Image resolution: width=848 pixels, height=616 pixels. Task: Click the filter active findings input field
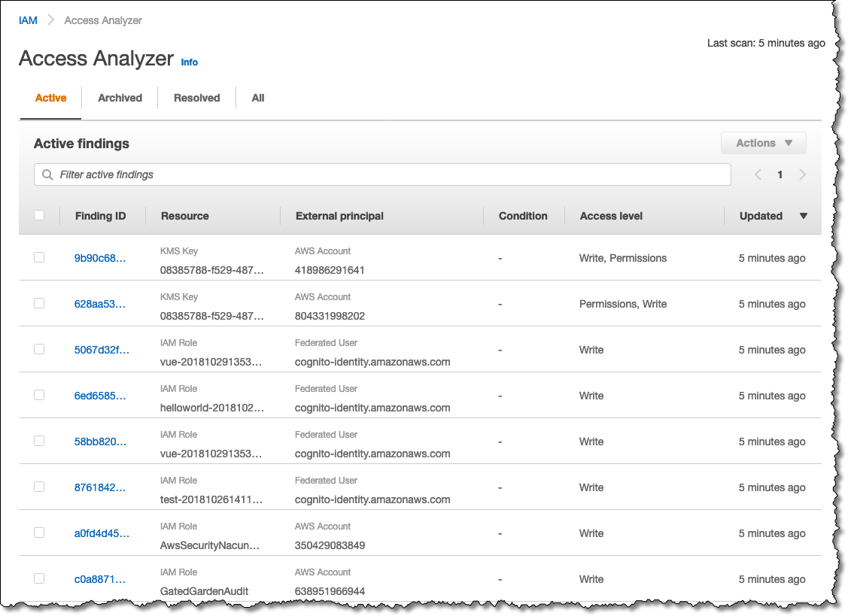(301, 174)
